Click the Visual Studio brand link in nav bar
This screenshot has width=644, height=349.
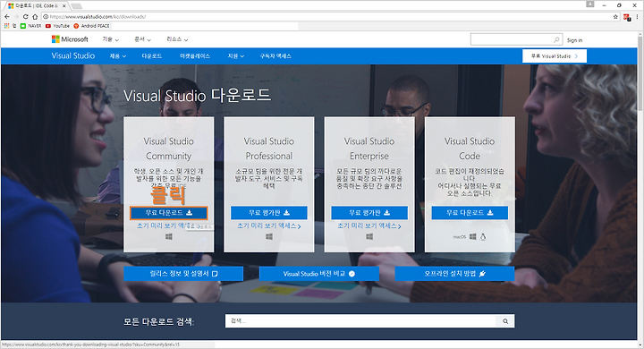click(73, 55)
